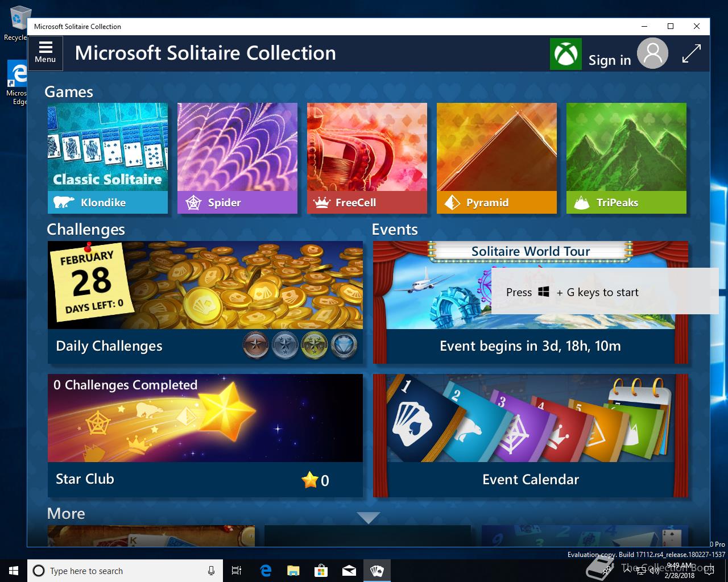Screen dimensions: 728x582
Task: Click the mountain icon on TriPeaks label
Action: 581,202
